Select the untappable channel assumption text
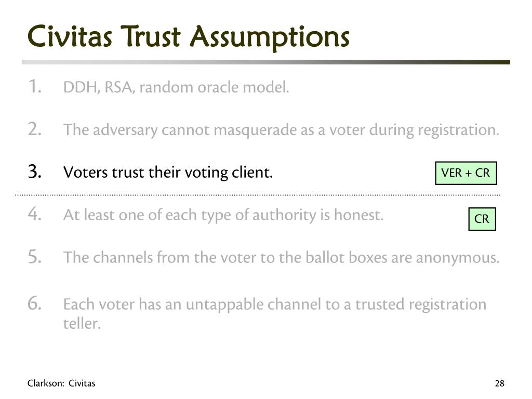 click(275, 313)
